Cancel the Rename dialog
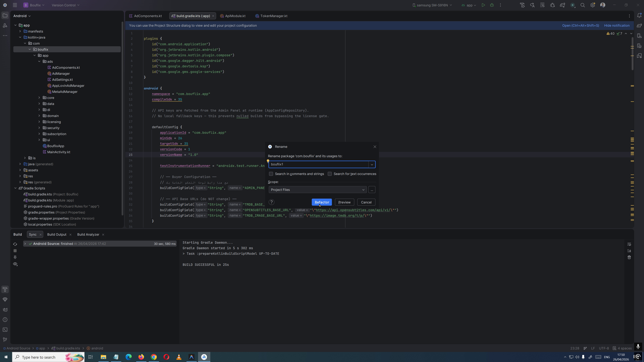The height and width of the screenshot is (362, 644). click(366, 202)
